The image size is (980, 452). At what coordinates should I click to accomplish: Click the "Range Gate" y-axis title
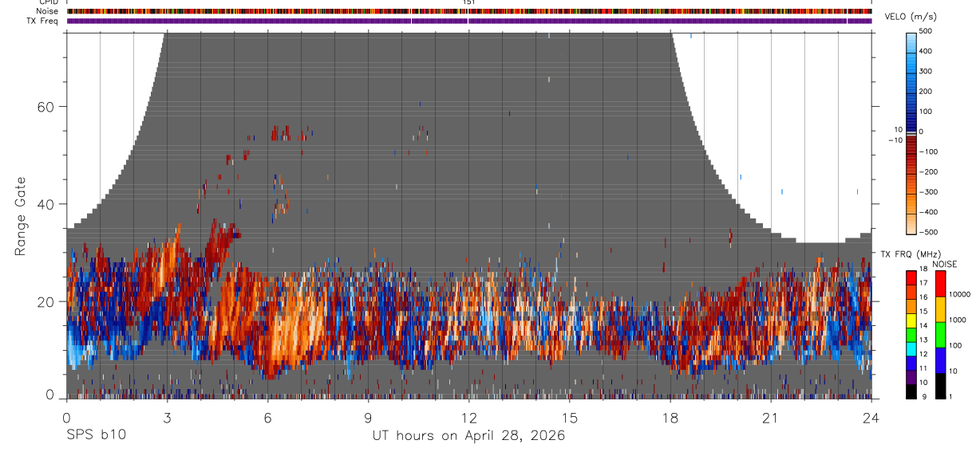click(x=21, y=216)
